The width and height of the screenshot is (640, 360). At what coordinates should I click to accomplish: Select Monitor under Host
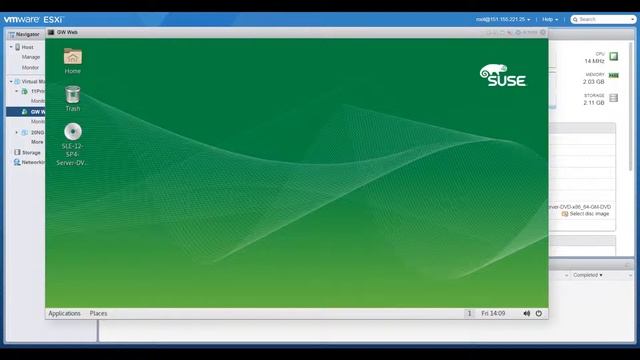31,67
